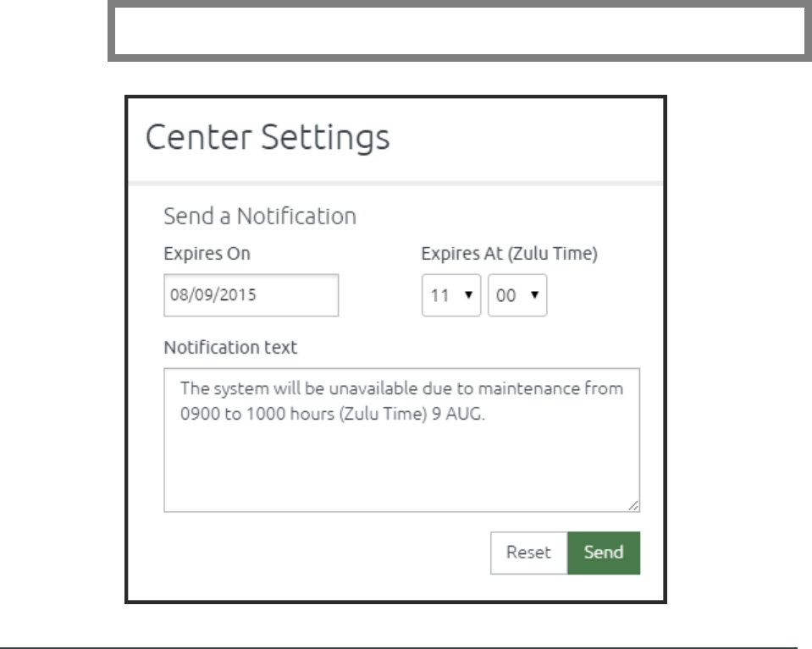The width and height of the screenshot is (812, 649).
Task: Click the Expires At (Zulu Time) label
Action: tap(510, 253)
